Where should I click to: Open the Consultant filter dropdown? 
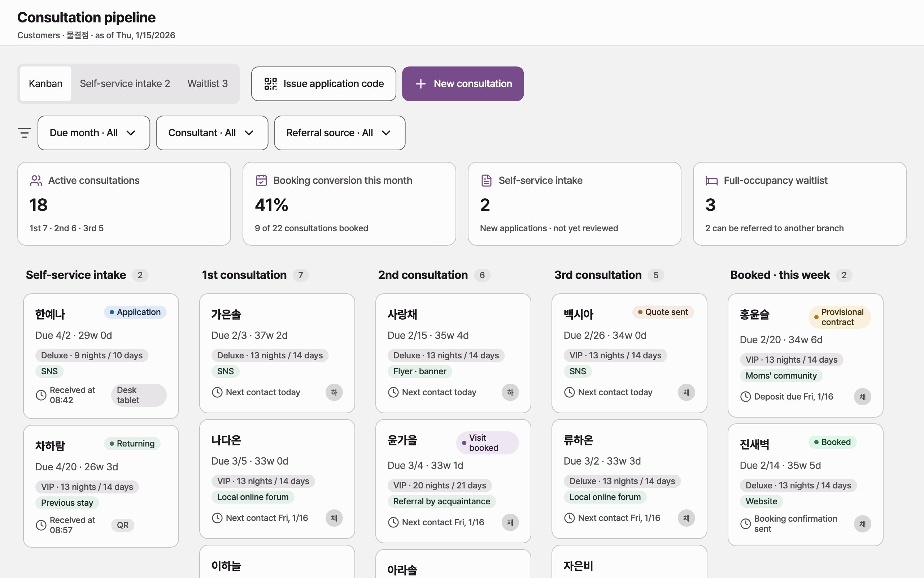point(212,133)
